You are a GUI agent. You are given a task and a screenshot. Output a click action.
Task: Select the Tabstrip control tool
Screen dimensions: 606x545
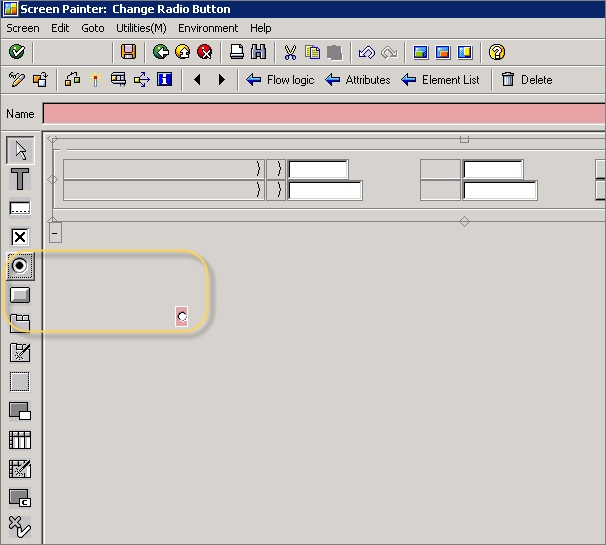tap(20, 324)
